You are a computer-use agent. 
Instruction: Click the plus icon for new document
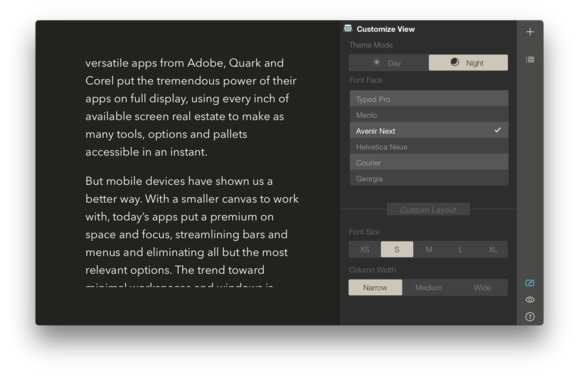pyautogui.click(x=530, y=32)
